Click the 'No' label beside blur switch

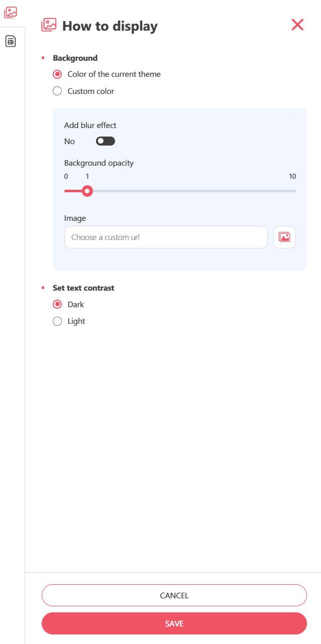[69, 142]
